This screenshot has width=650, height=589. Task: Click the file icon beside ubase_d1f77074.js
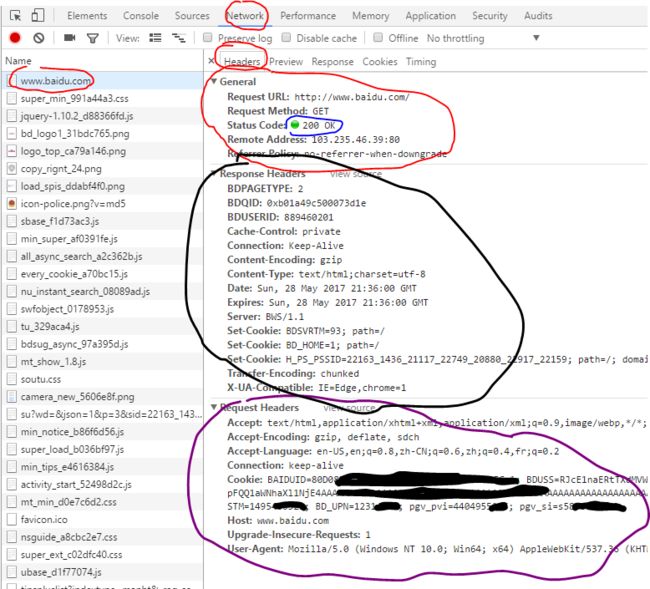pos(12,572)
